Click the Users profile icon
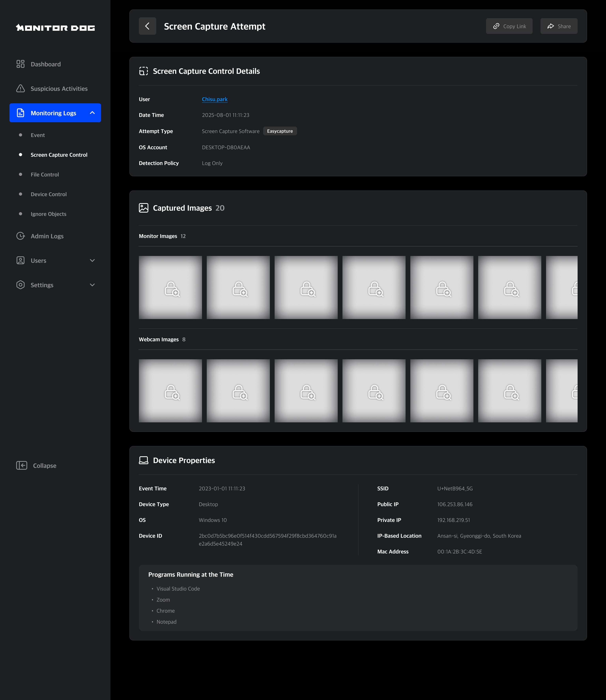Image resolution: width=606 pixels, height=700 pixels. point(20,260)
